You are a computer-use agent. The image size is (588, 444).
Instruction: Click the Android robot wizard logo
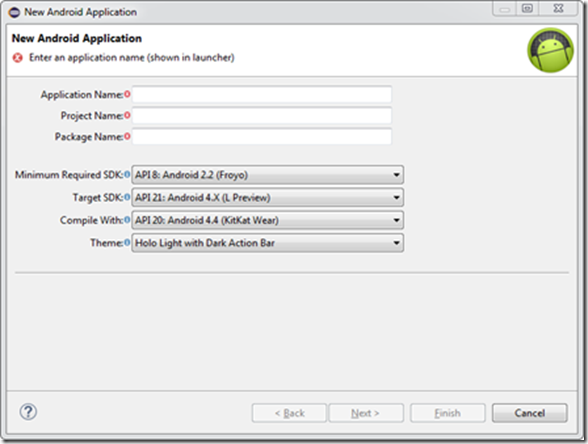[x=550, y=50]
